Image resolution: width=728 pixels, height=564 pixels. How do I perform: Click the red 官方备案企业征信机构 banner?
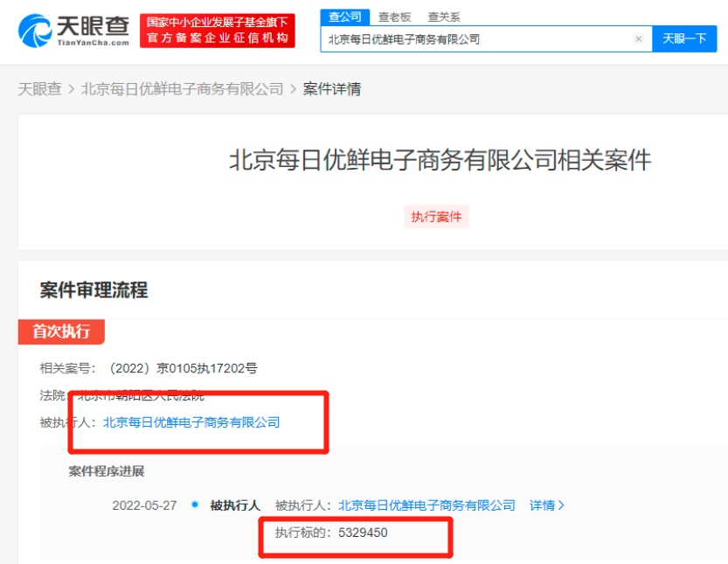point(218,31)
